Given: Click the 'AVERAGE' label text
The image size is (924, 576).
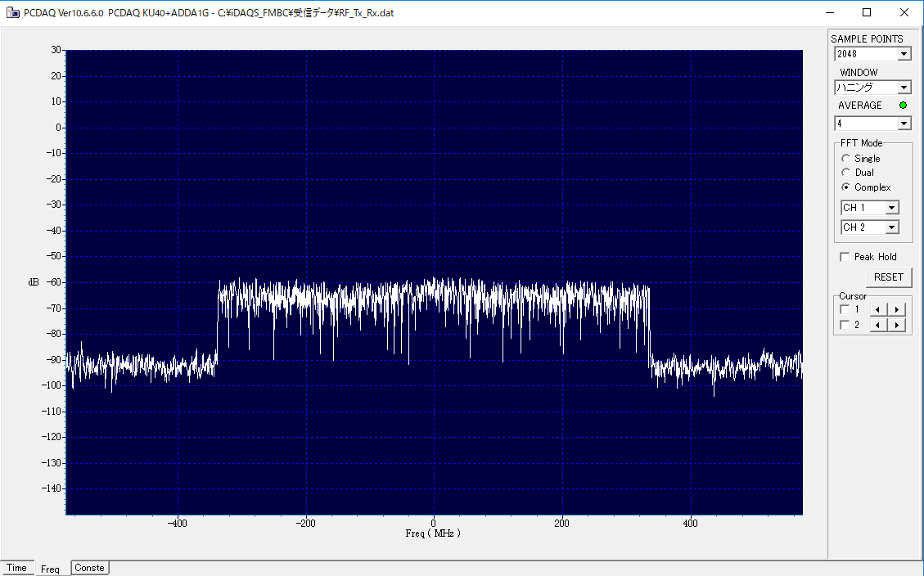Looking at the screenshot, I should tap(860, 106).
